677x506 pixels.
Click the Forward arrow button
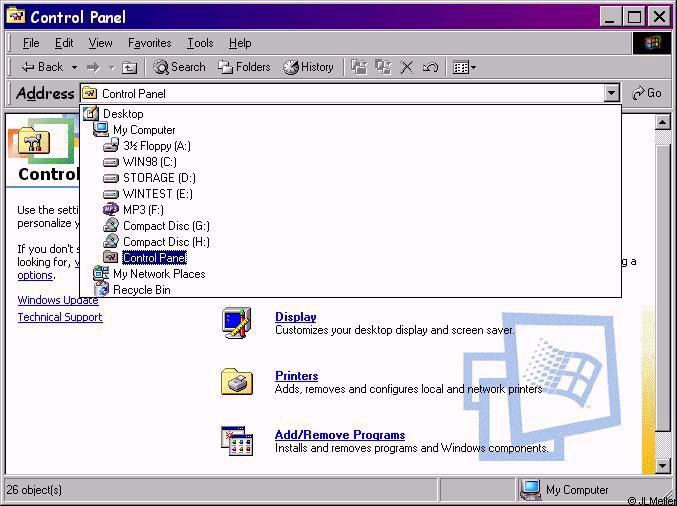[93, 67]
